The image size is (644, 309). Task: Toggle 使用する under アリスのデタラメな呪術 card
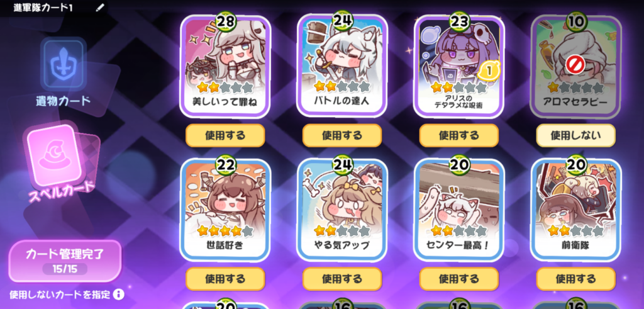(x=458, y=135)
